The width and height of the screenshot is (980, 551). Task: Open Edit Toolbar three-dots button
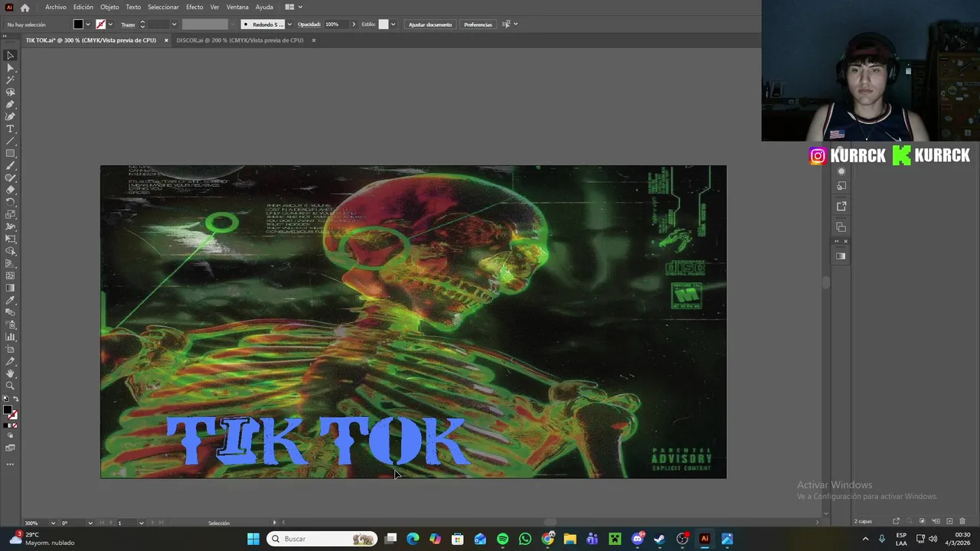(10, 464)
